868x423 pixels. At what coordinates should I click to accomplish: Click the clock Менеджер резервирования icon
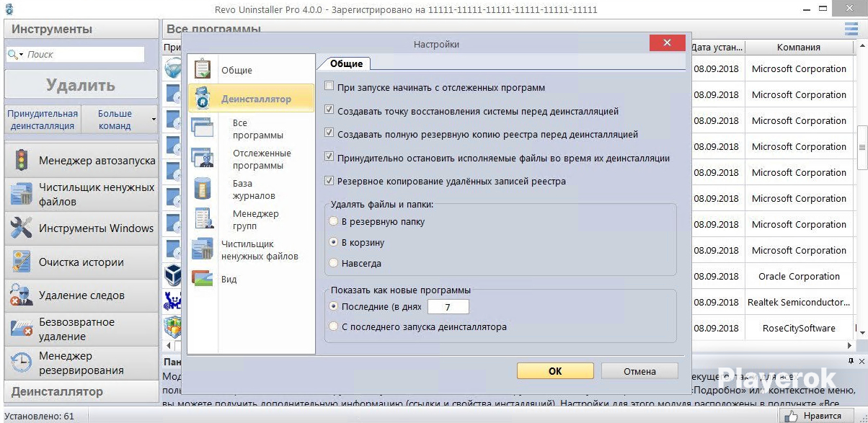pyautogui.click(x=21, y=362)
